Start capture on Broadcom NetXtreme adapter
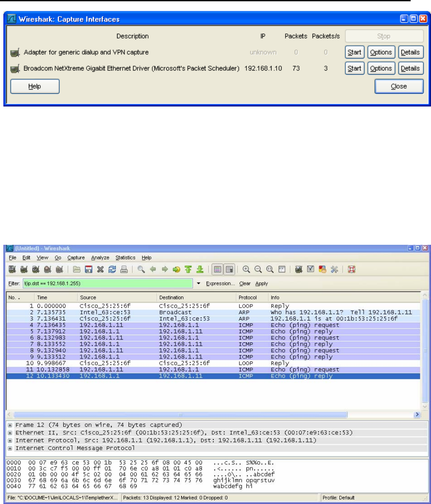The image size is (431, 504). click(355, 68)
